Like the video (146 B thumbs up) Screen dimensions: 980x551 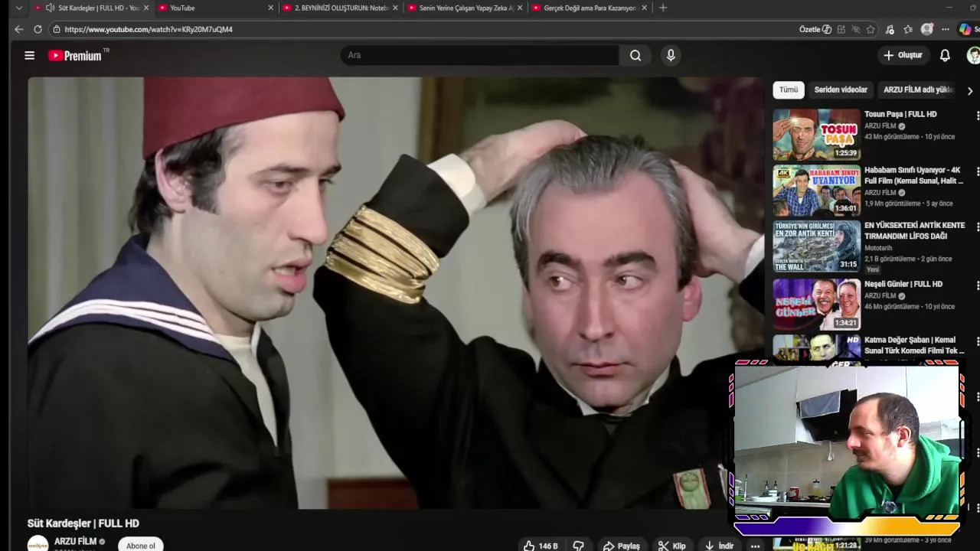point(541,546)
